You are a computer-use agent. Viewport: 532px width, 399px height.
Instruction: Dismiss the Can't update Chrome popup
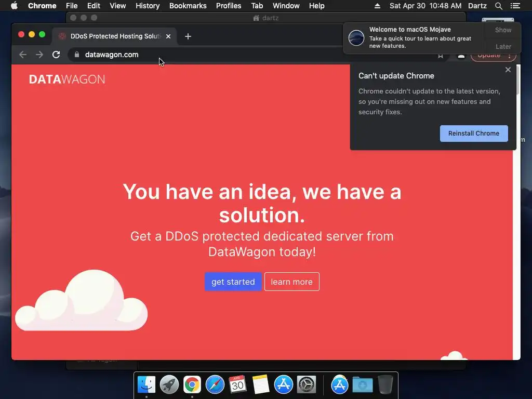(508, 70)
